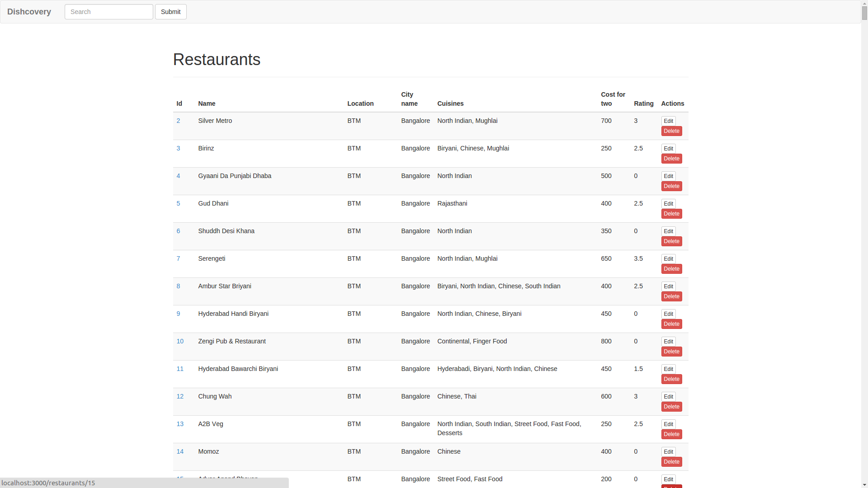Edit the Silver Metro restaurant
The width and height of the screenshot is (868, 488).
coord(668,121)
